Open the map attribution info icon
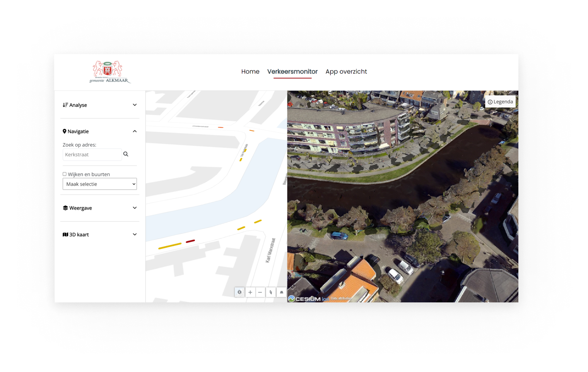Screen dimensions: 588x372 coord(239,292)
